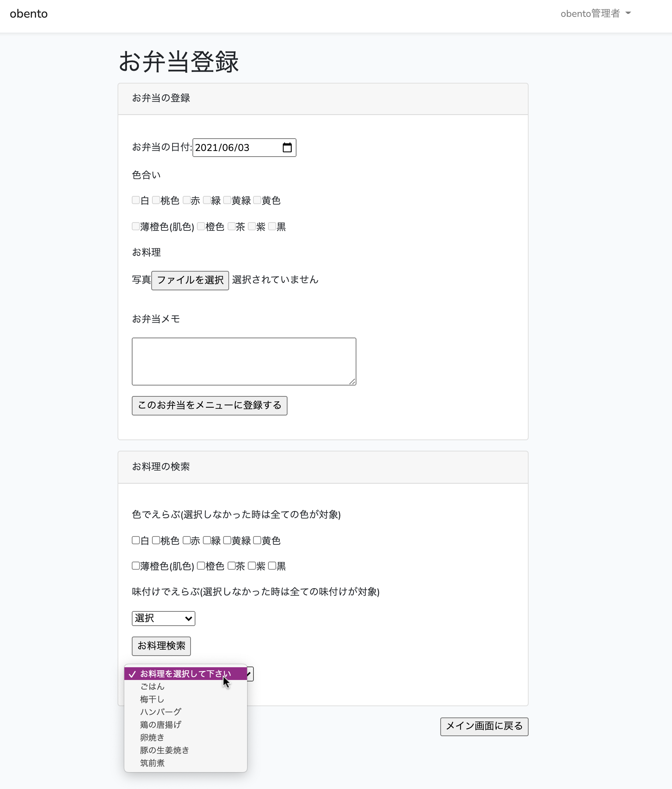The height and width of the screenshot is (789, 672).
Task: Open the obento管理者 user menu
Action: click(x=595, y=14)
